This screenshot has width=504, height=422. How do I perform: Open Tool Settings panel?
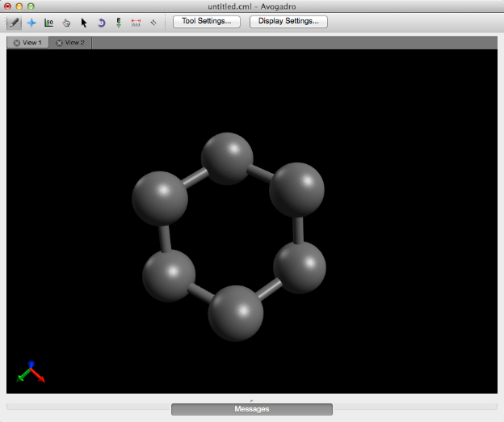[206, 22]
